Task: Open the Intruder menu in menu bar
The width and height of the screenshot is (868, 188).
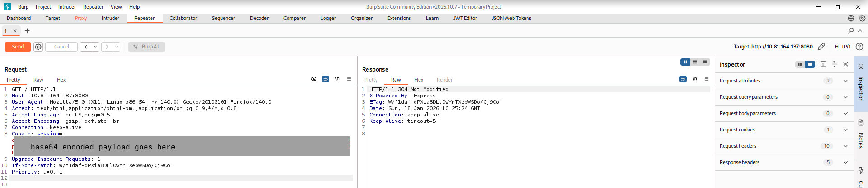Action: click(67, 7)
